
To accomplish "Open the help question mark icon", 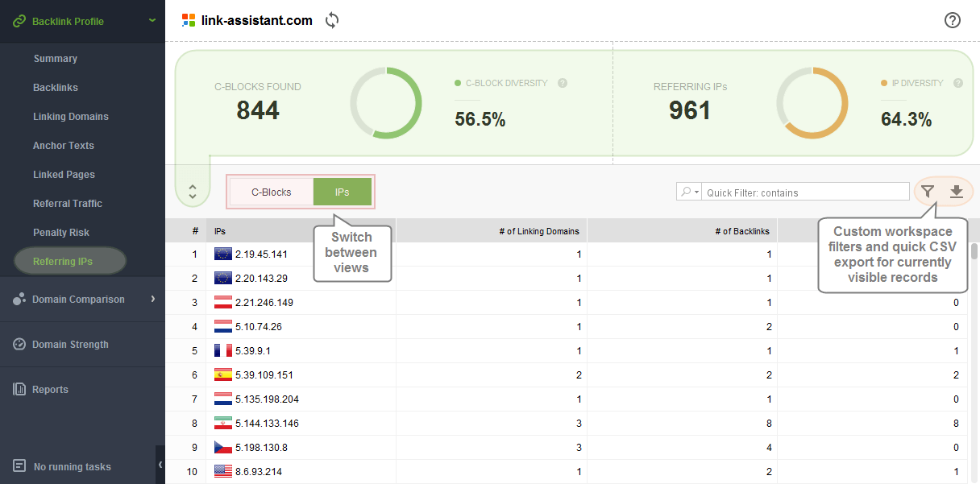I will pyautogui.click(x=953, y=21).
